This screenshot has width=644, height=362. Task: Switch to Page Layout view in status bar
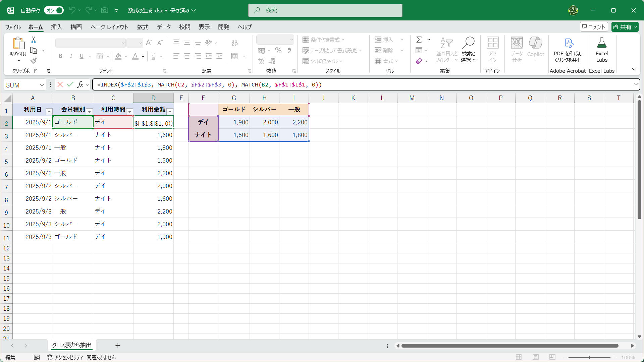coord(536,357)
